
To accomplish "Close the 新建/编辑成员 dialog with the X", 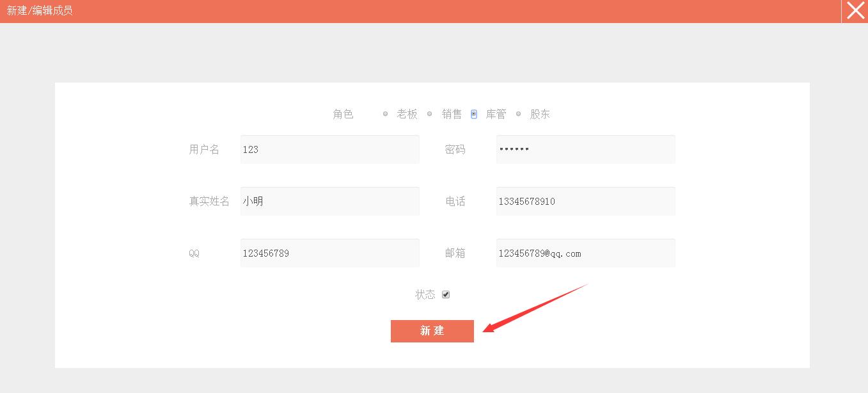I will tap(855, 10).
